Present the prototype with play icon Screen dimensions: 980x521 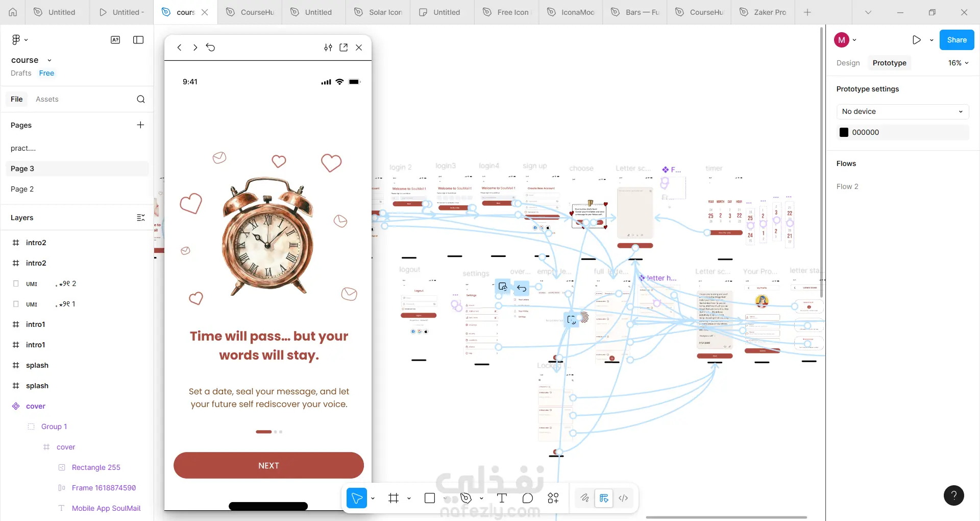coord(917,40)
